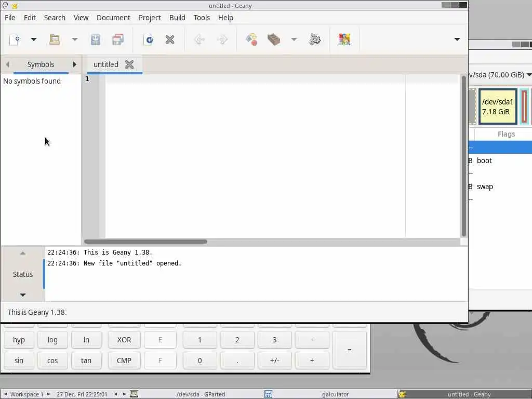The image size is (532, 399).
Task: Open the File menu
Action: point(10,18)
